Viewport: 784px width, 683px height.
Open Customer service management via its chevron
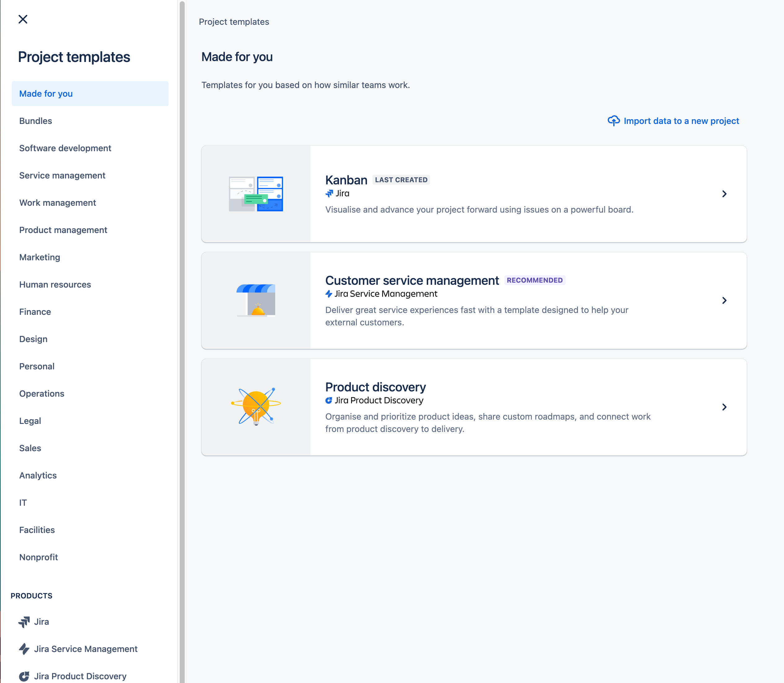pyautogui.click(x=724, y=300)
